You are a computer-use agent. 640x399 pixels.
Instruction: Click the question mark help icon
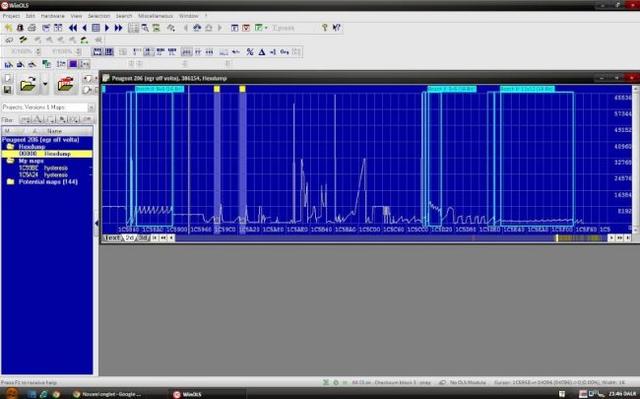[x=324, y=28]
